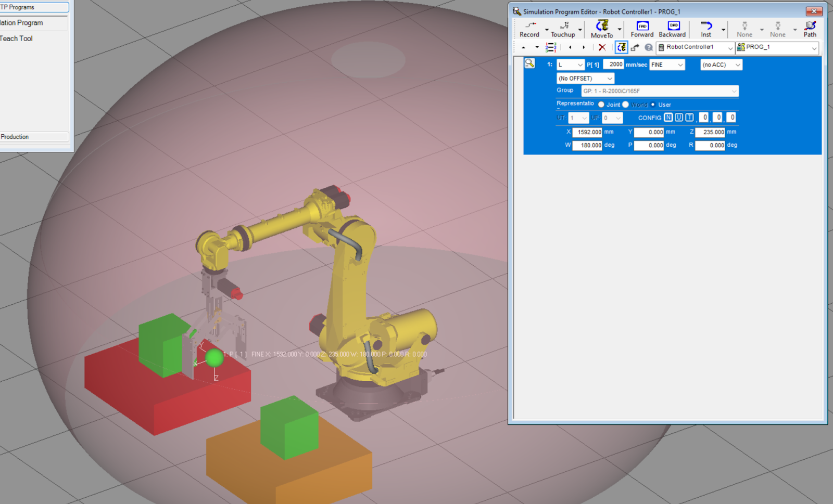Go to previous line with left arrow
This screenshot has width=833, height=504.
pos(570,47)
